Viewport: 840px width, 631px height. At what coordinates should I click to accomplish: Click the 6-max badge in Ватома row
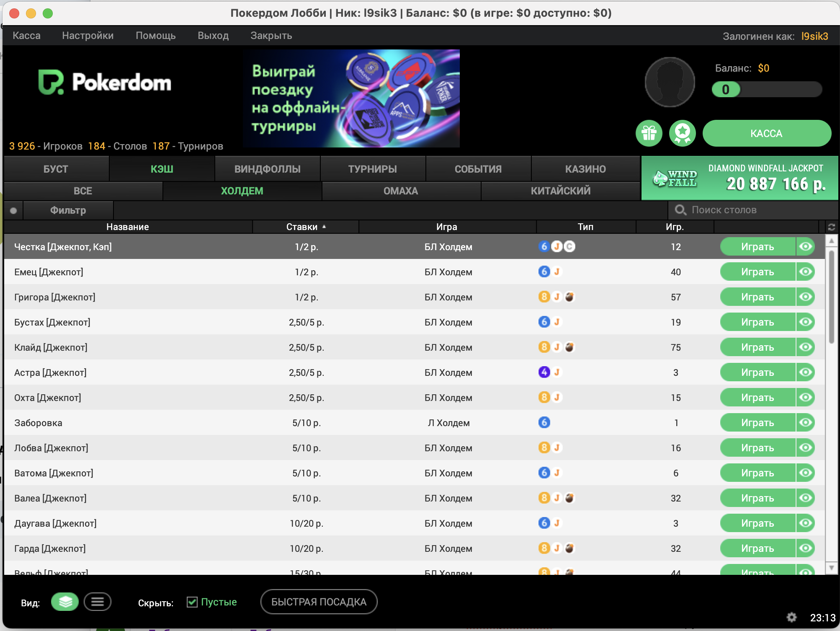(x=544, y=473)
